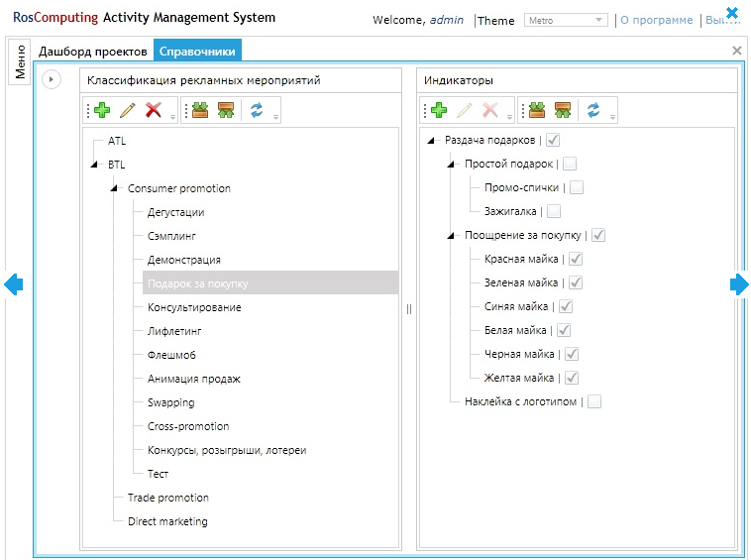Collapse the Простой подарок node
The width and height of the screenshot is (751, 560).
[x=451, y=164]
